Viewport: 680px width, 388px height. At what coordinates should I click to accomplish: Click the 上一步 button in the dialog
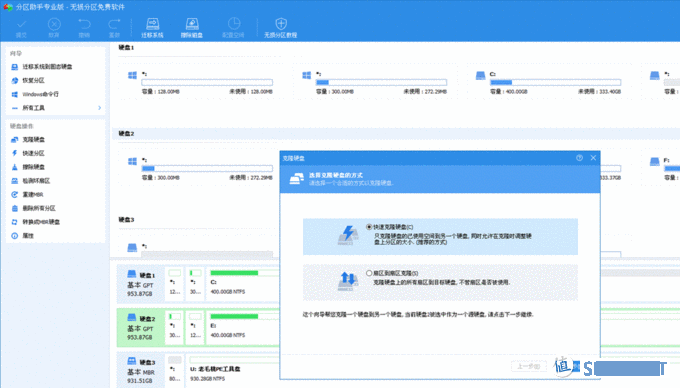coord(528,366)
